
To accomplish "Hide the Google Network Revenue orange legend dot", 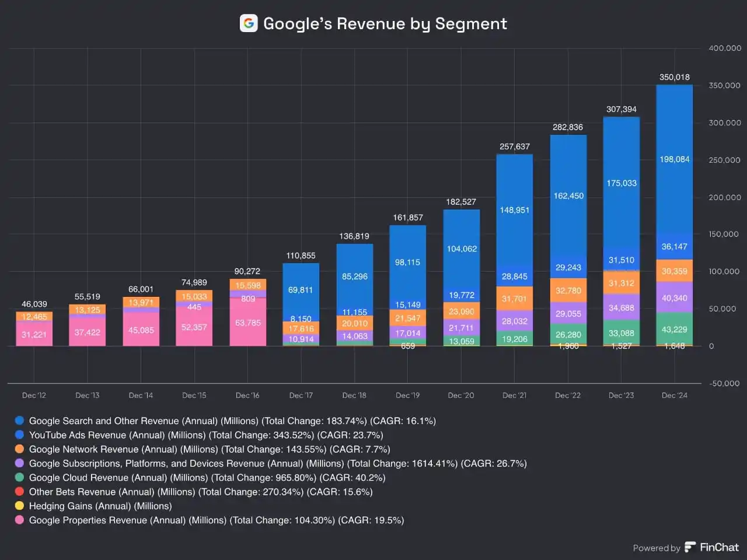I will tap(19, 449).
